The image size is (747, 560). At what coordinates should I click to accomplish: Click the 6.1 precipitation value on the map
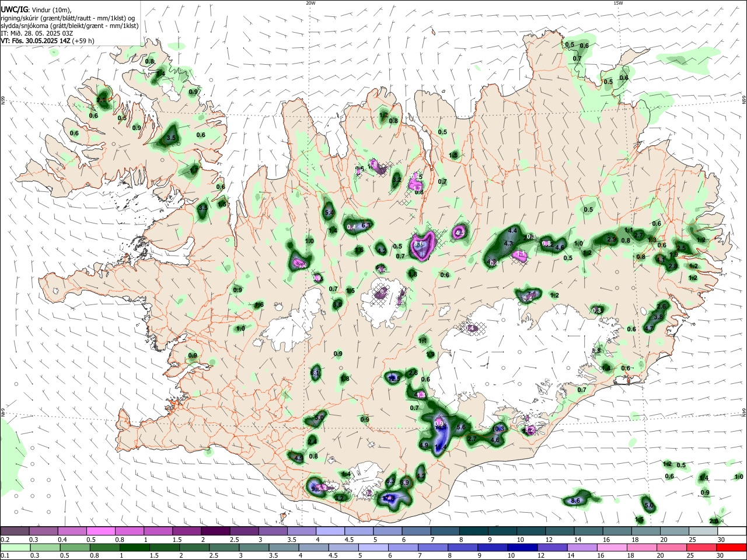[316, 372]
